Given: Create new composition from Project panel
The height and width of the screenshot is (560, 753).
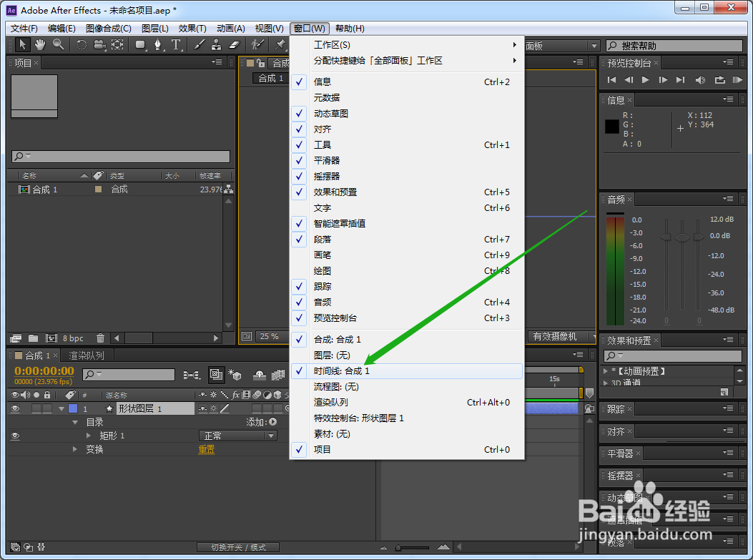Looking at the screenshot, I should (x=51, y=338).
